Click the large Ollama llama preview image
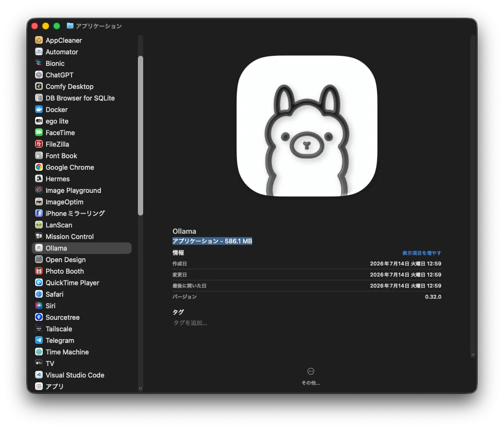The width and height of the screenshot is (504, 429). coord(307,126)
